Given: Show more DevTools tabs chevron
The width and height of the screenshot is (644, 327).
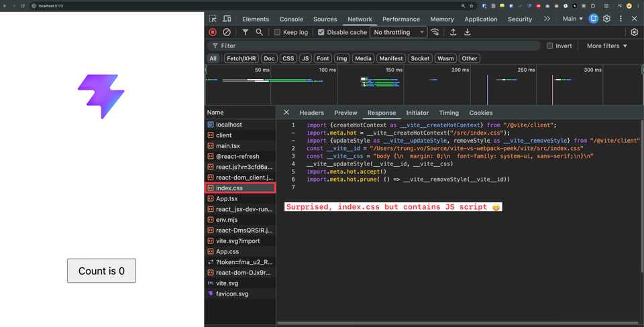Looking at the screenshot, I should (547, 19).
